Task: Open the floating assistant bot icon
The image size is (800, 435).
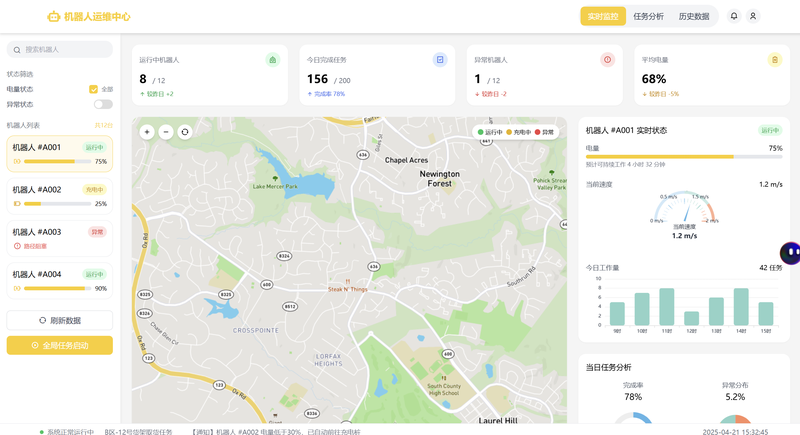Action: click(790, 252)
